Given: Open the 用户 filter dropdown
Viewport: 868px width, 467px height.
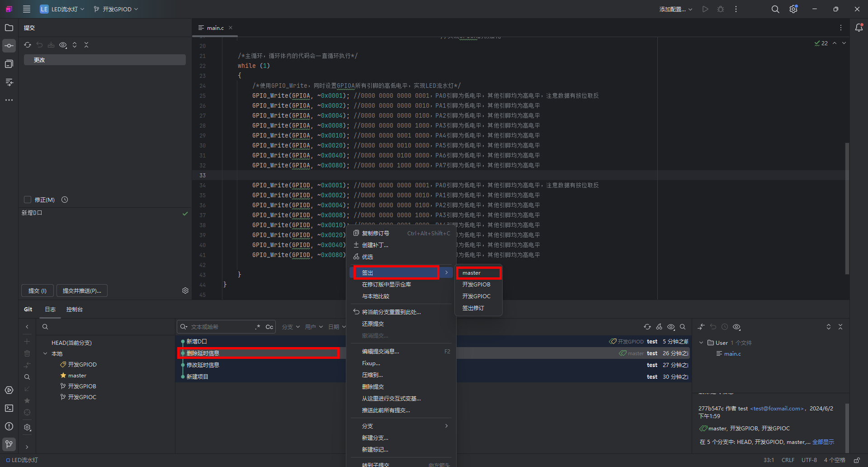Looking at the screenshot, I should tap(313, 327).
